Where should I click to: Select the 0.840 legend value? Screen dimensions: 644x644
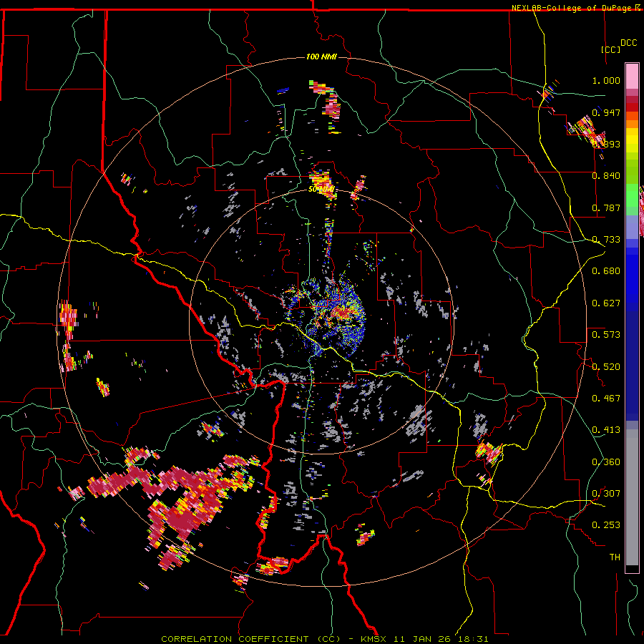tap(606, 176)
